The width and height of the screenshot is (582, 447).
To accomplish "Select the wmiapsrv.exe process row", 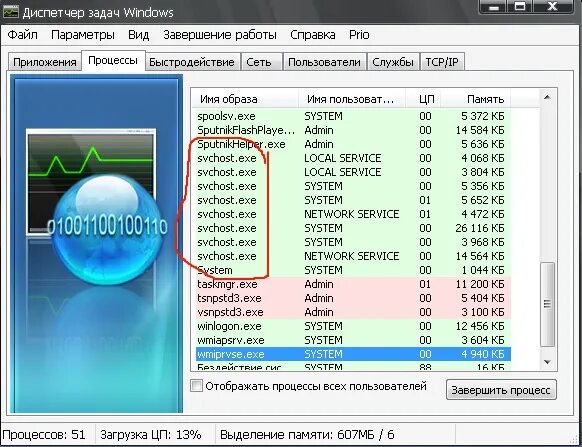I will [x=352, y=340].
